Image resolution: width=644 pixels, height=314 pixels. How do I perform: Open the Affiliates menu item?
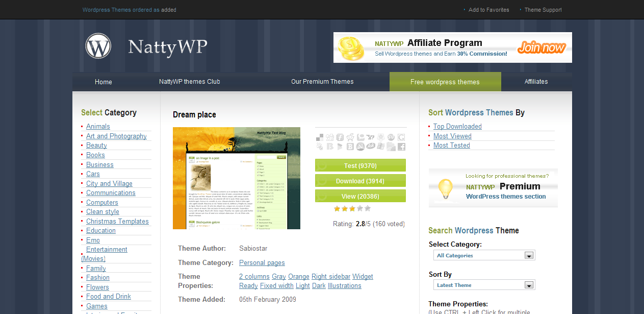(536, 82)
